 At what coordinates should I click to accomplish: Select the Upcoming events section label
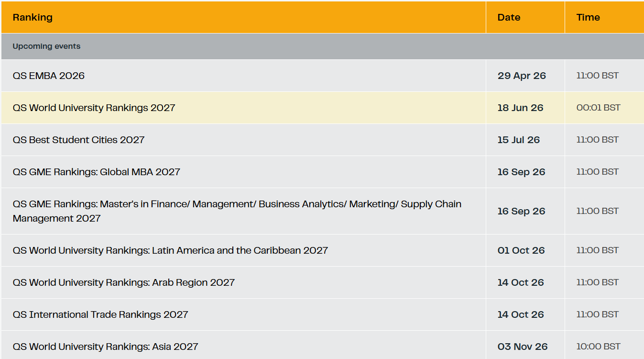(x=46, y=46)
